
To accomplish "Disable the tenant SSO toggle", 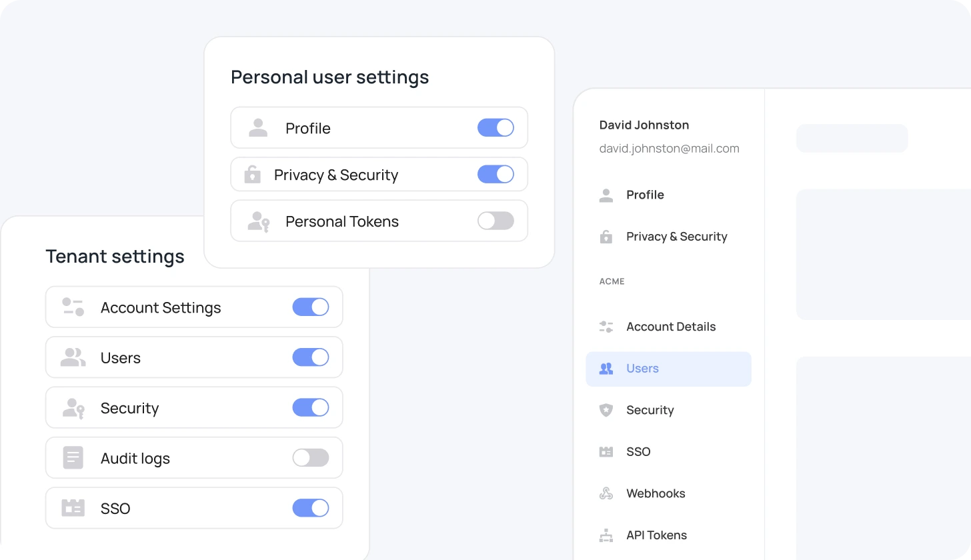I will (311, 508).
